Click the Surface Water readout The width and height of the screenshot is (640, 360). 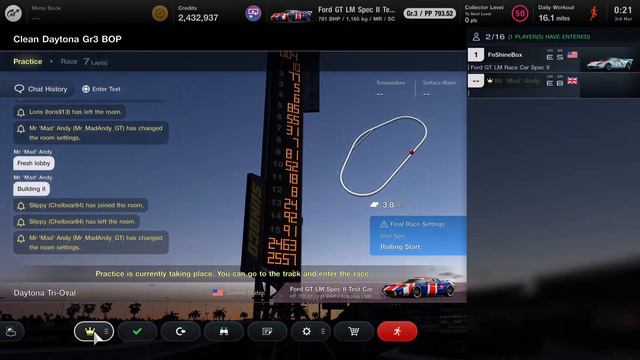(x=440, y=89)
